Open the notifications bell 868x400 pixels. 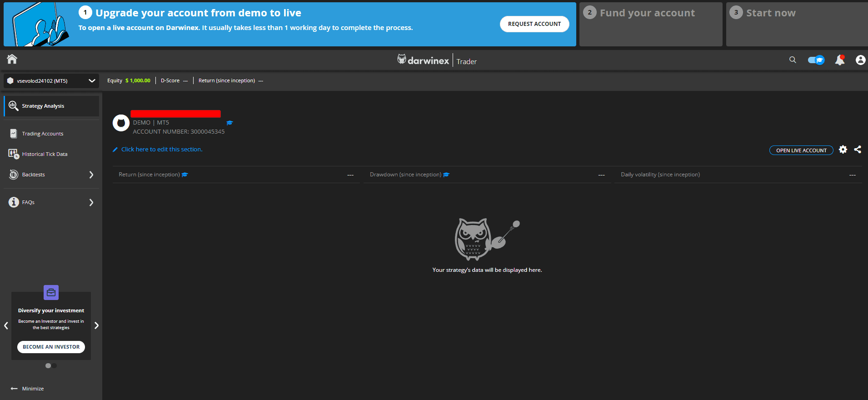tap(840, 60)
